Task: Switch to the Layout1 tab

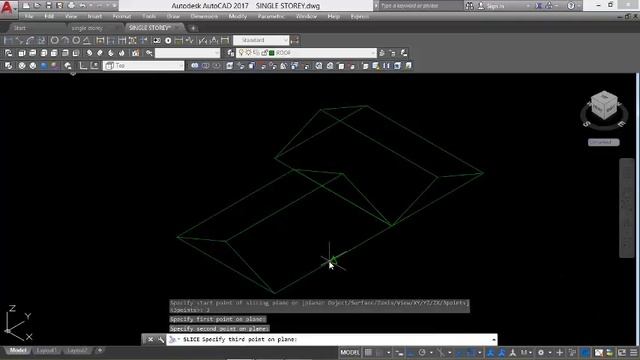Action: tap(46, 351)
